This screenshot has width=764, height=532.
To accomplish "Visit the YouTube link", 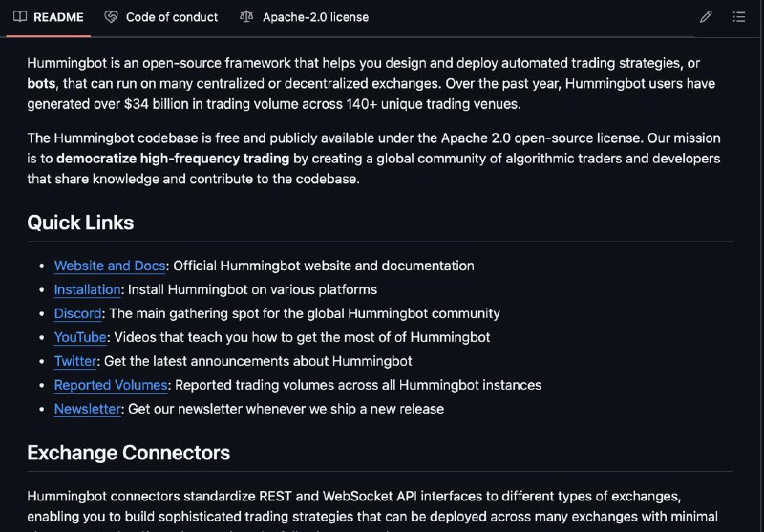I will (80, 337).
